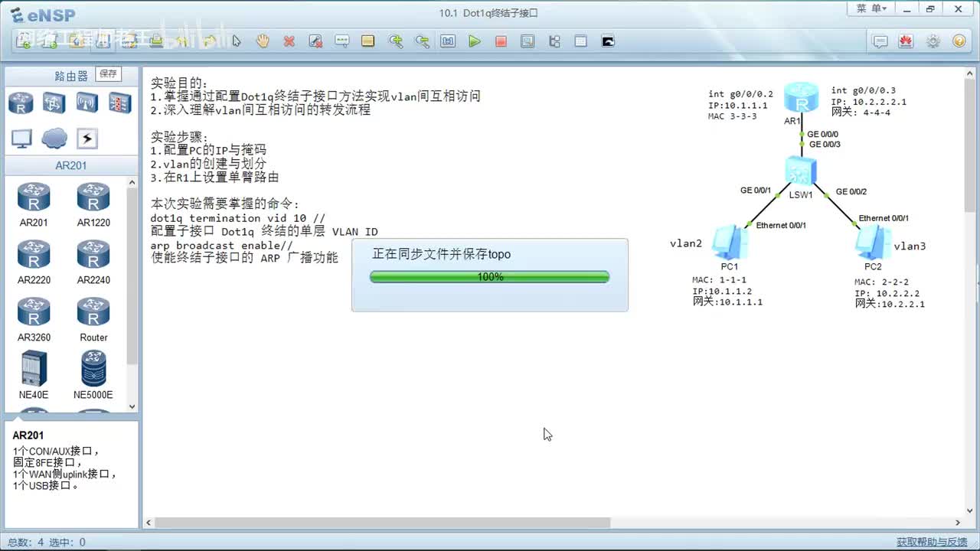Click the canvas horizontal scrollbar thumb
980x551 pixels.
[382, 523]
